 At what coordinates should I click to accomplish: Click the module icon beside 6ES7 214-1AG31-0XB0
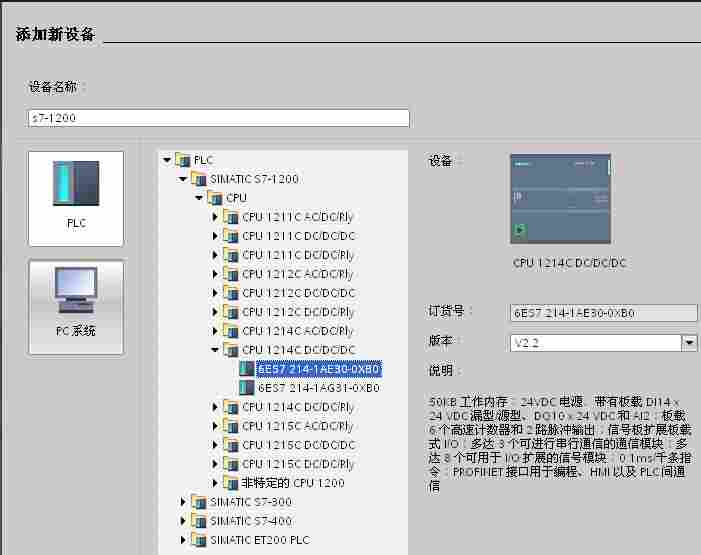tap(247, 388)
